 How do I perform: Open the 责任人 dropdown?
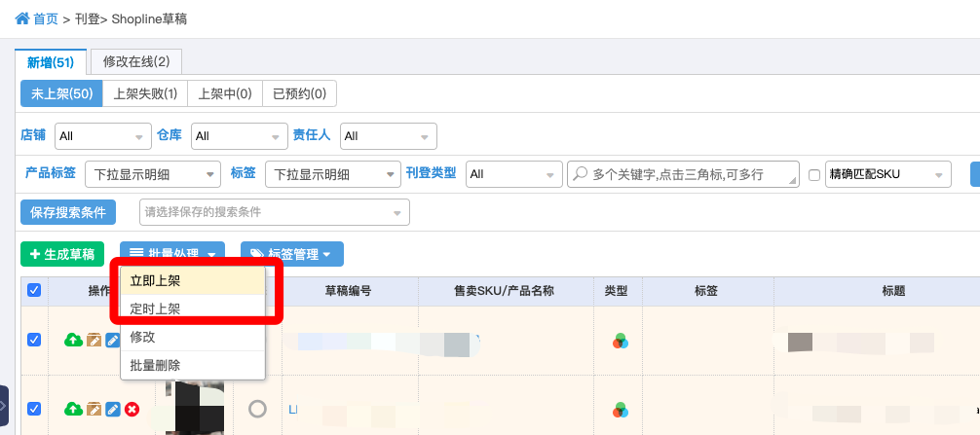388,136
